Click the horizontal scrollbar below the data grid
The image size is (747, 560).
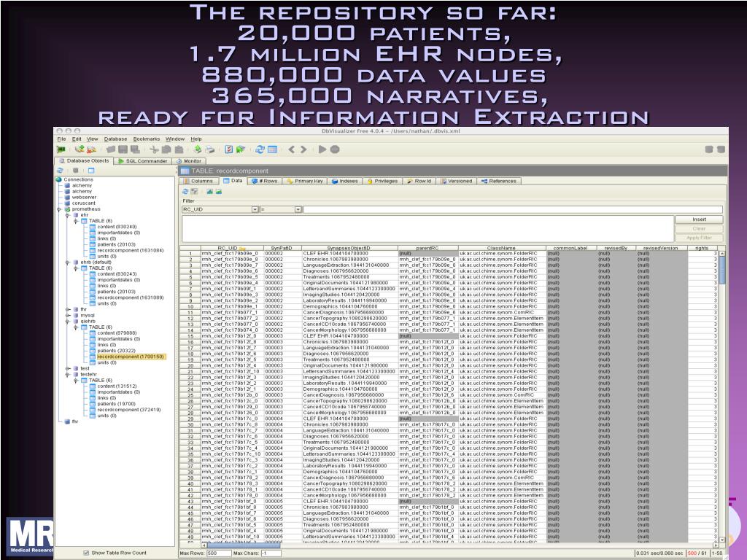coord(460,545)
